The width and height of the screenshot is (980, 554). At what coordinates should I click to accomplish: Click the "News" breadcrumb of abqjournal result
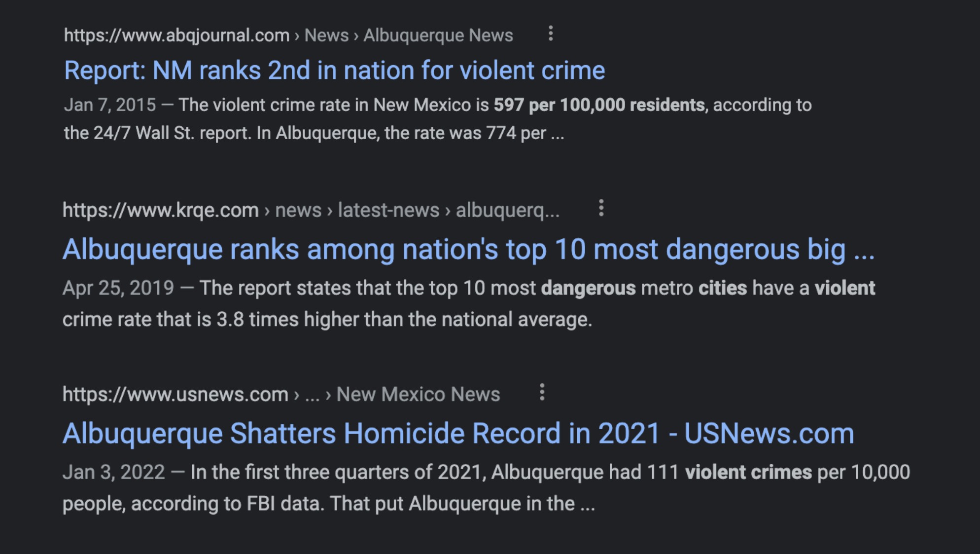(326, 36)
